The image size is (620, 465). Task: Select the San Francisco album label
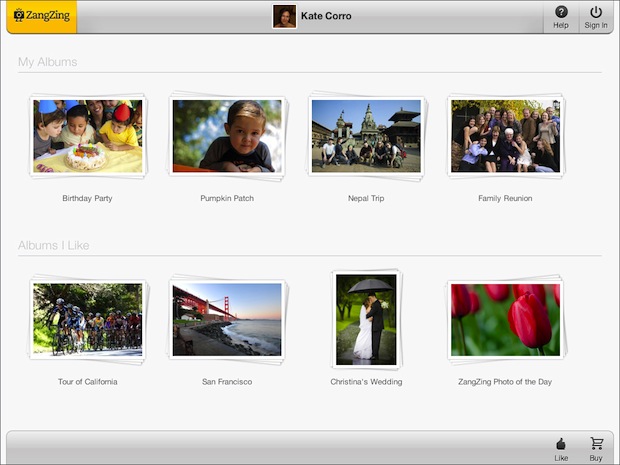click(227, 382)
